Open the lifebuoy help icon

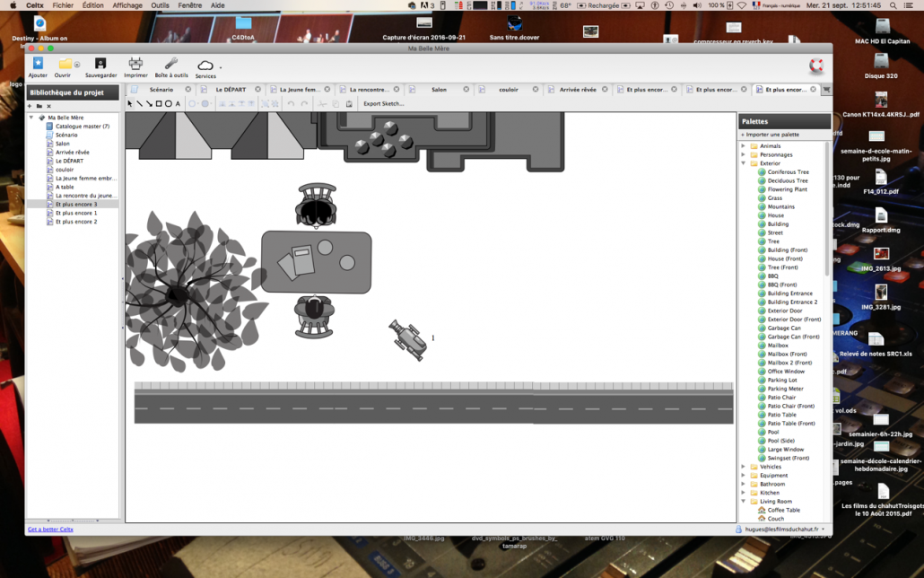(816, 66)
